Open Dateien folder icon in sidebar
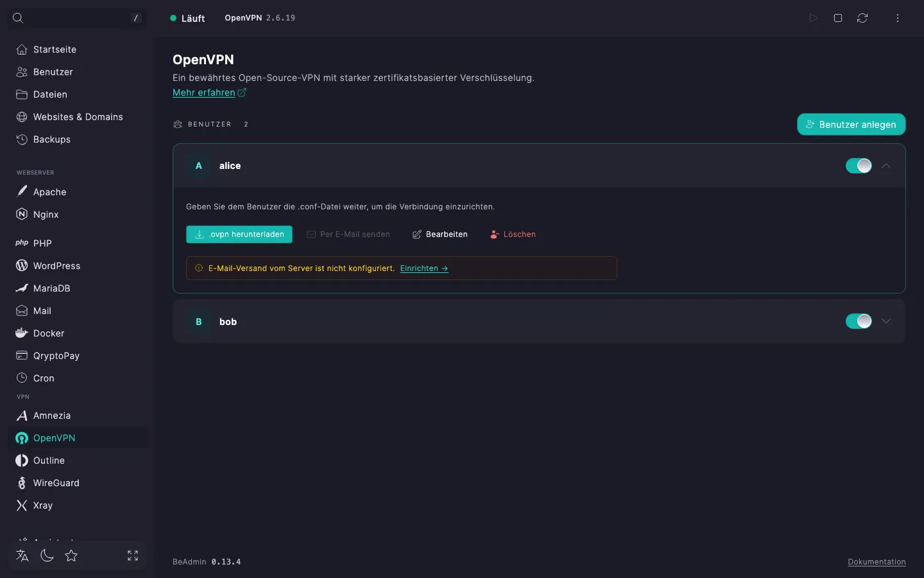Screen dimensions: 924x578 (x=22, y=94)
